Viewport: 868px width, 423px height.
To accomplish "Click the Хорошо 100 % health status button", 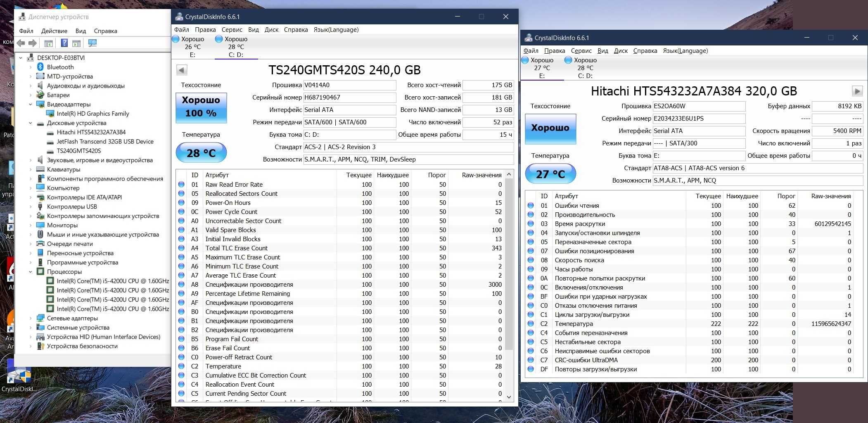I will point(201,108).
